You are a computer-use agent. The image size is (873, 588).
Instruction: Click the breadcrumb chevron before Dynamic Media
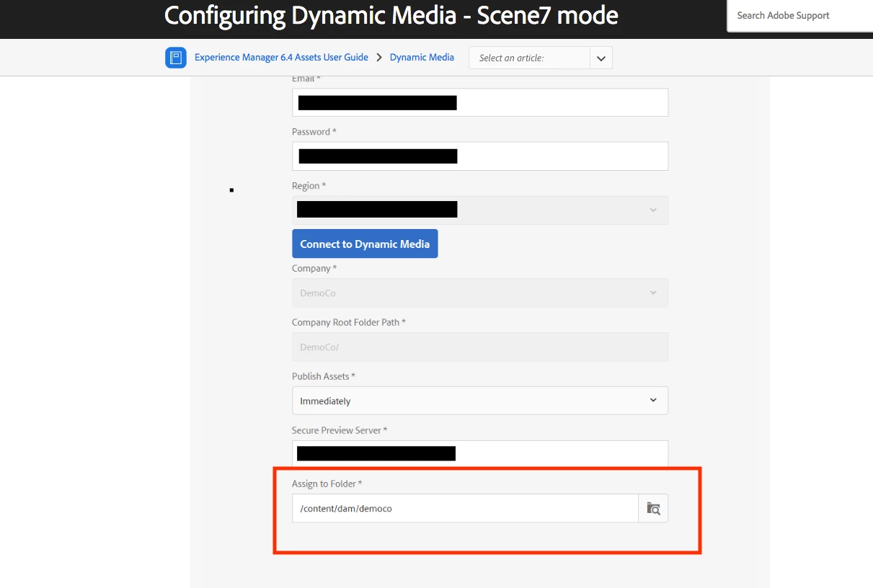click(379, 58)
